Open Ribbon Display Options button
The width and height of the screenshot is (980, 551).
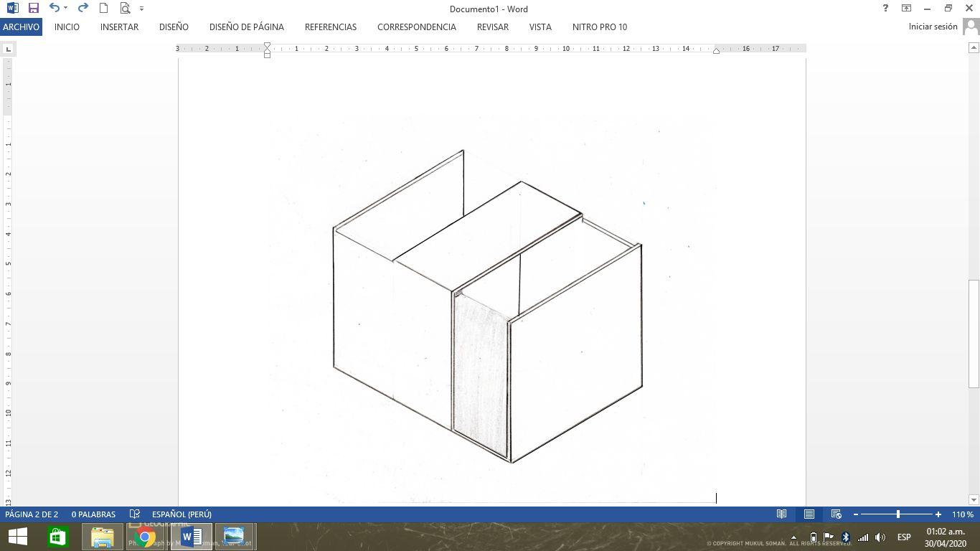coord(907,9)
